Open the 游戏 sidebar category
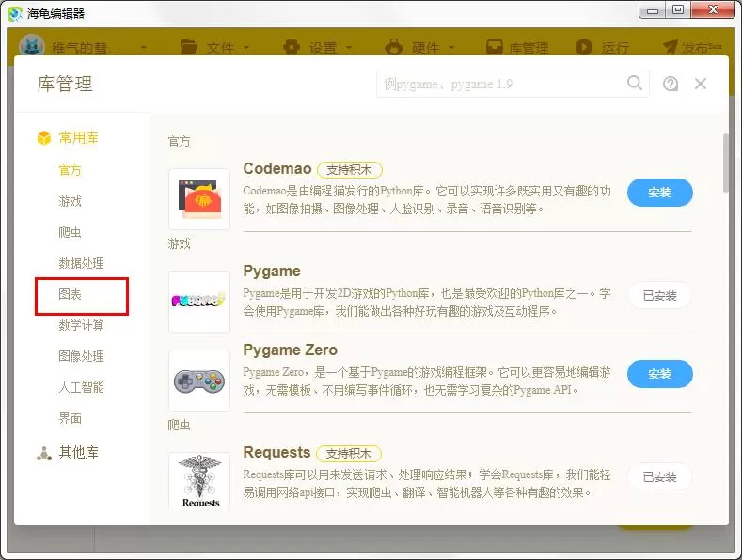The image size is (742, 560). pyautogui.click(x=70, y=201)
